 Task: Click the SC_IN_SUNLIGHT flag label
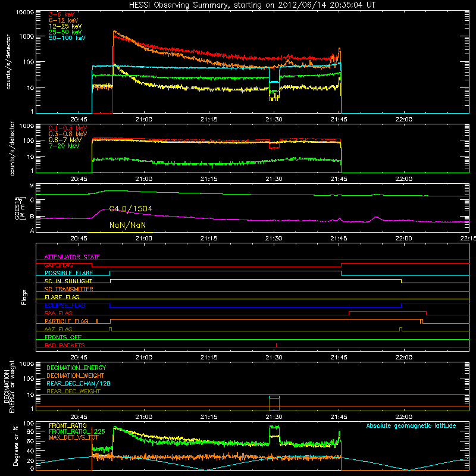click(x=68, y=281)
